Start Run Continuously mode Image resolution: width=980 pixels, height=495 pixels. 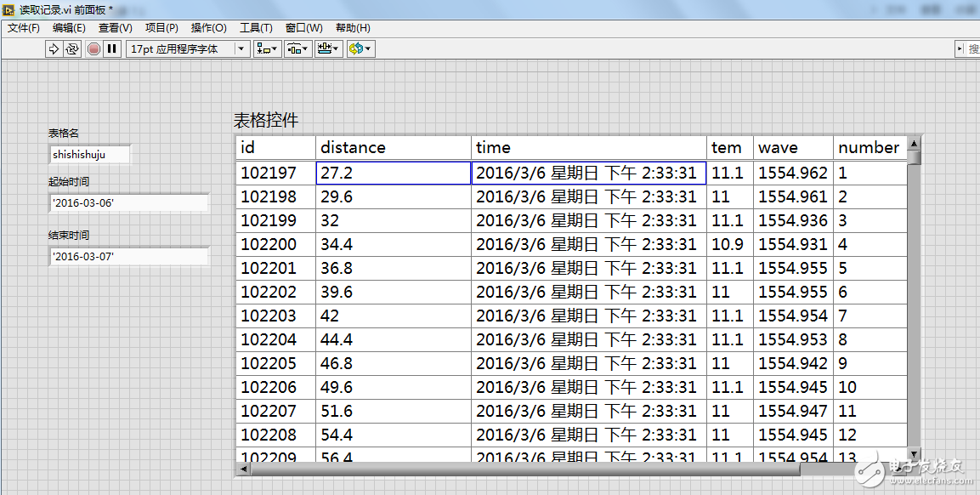73,49
